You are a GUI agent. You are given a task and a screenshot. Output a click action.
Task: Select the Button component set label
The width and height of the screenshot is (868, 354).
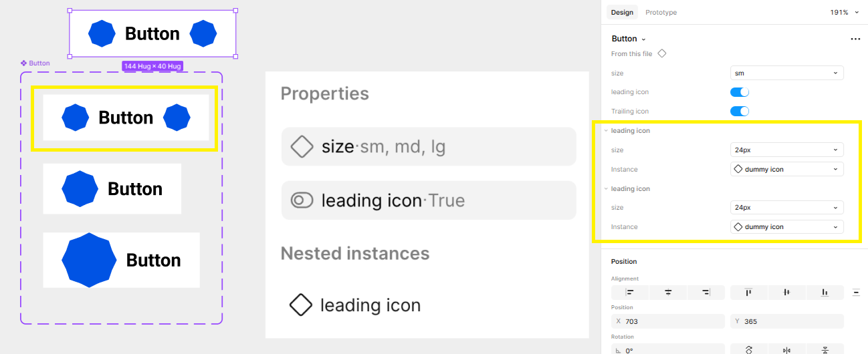(x=35, y=63)
